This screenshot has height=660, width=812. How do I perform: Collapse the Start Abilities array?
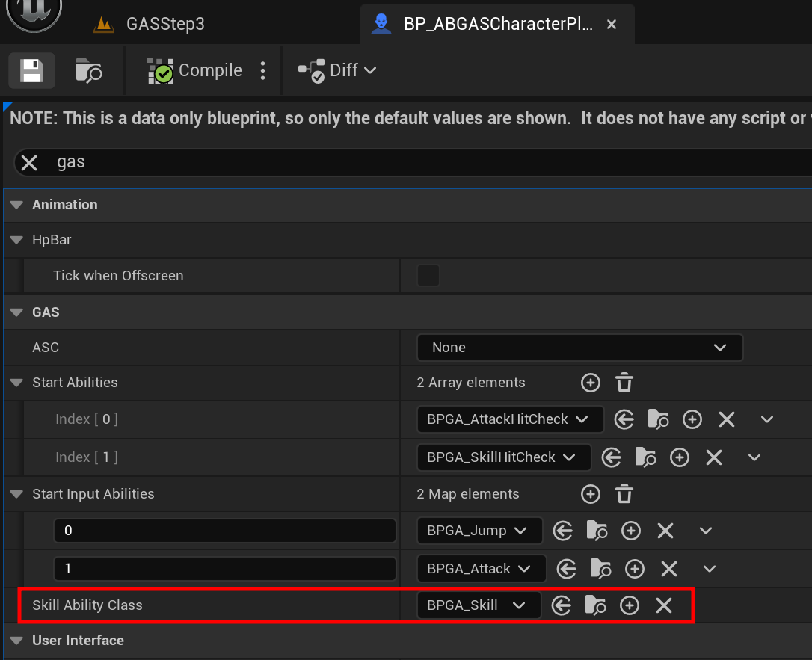pyautogui.click(x=16, y=383)
